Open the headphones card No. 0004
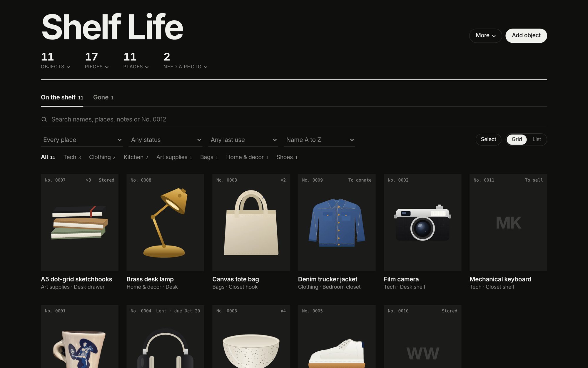The height and width of the screenshot is (368, 588). tap(165, 336)
